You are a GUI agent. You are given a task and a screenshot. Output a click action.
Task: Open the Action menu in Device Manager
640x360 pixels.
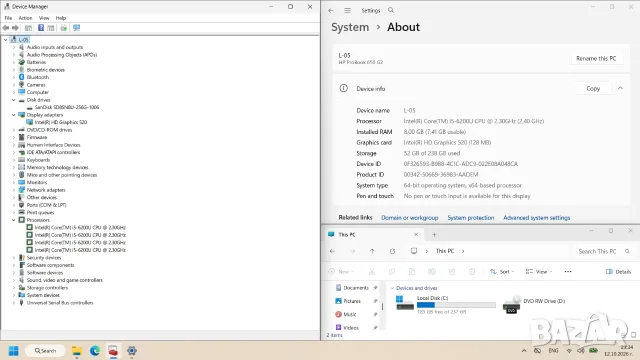tap(25, 18)
